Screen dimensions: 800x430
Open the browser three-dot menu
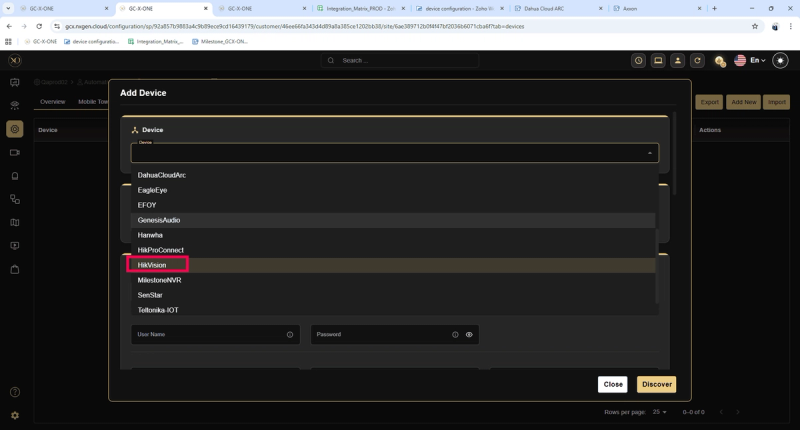click(x=790, y=26)
